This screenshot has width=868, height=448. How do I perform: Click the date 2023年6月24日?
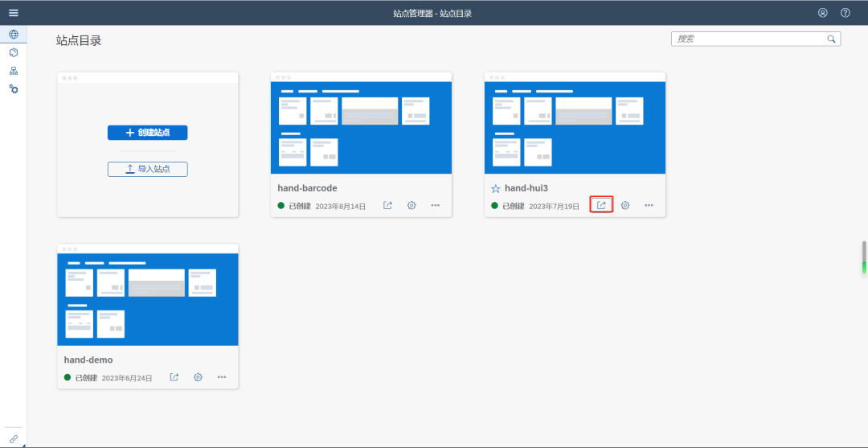point(127,378)
